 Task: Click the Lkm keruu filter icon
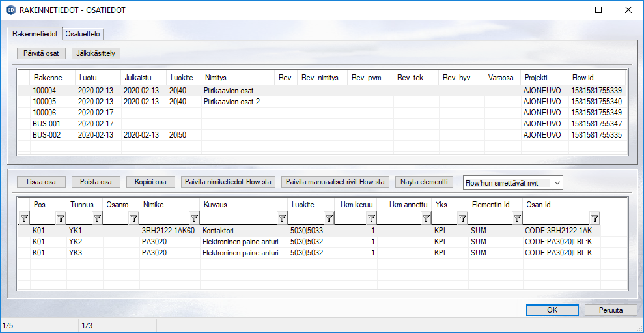coord(371,218)
